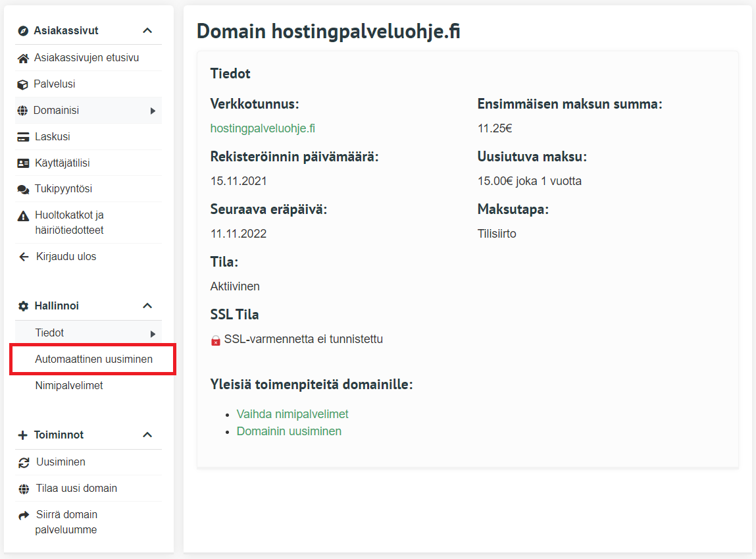This screenshot has height=559, width=756.
Task: Click the share arrow icon for Siirrä domain
Action: pyautogui.click(x=24, y=515)
